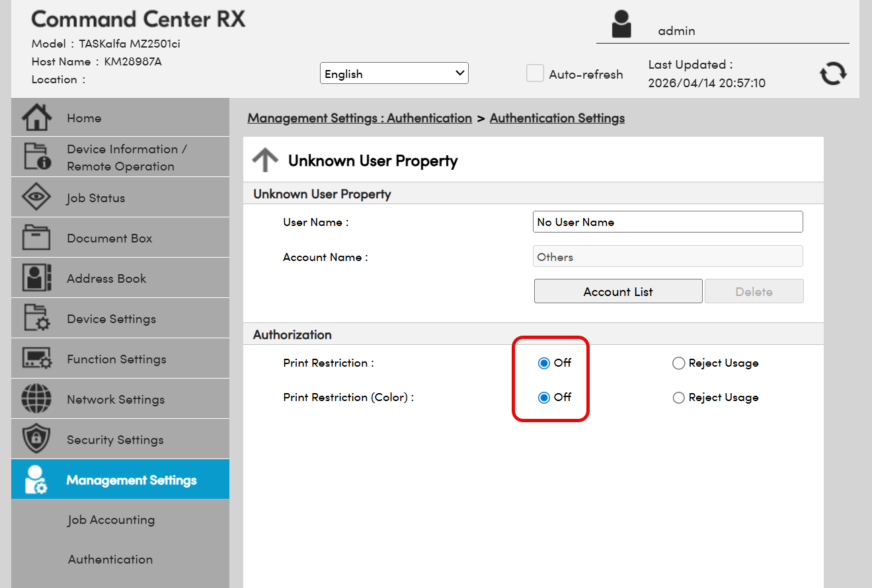The width and height of the screenshot is (872, 588).
Task: Click the up arrow beside Unknown User Property
Action: pos(266,161)
